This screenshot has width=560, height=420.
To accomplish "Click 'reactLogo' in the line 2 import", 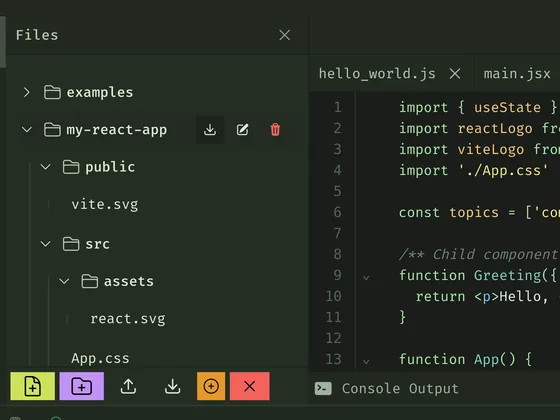I will [495, 129].
